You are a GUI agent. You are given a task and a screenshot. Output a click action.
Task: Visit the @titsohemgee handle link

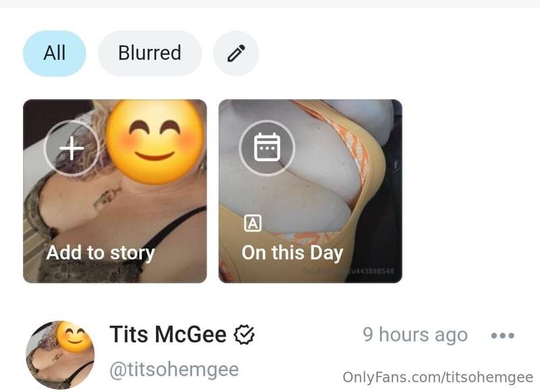[x=174, y=370]
